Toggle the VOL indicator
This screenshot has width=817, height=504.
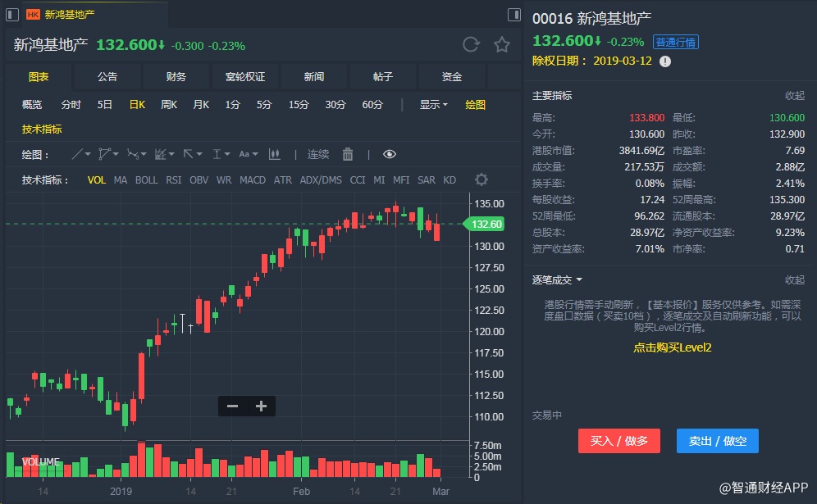(x=97, y=180)
